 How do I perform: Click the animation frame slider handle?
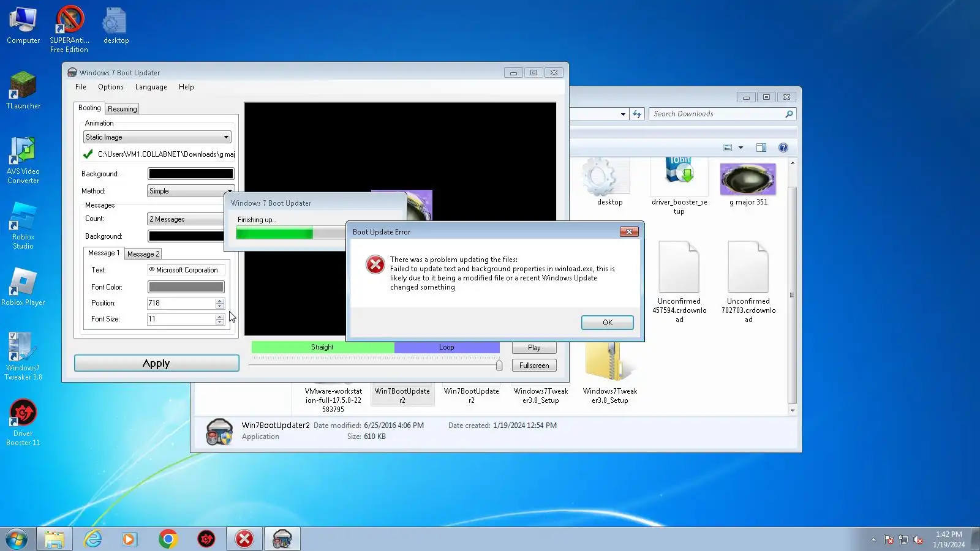point(499,365)
